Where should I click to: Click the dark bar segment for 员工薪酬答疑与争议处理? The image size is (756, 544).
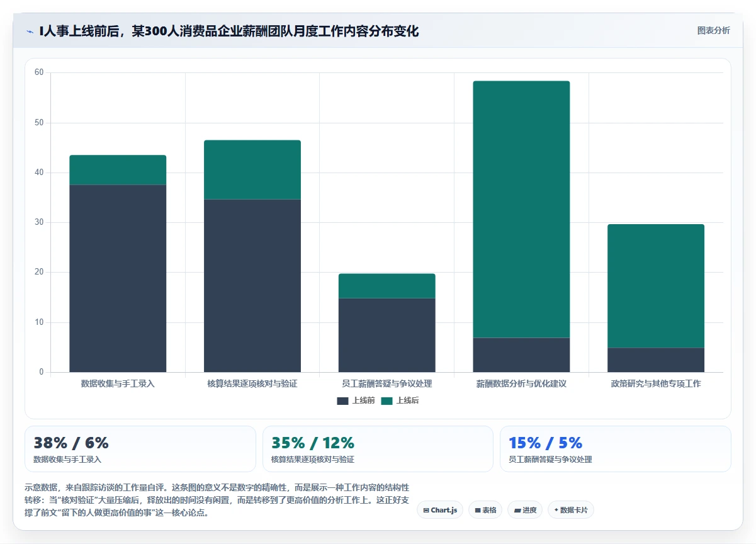point(386,335)
